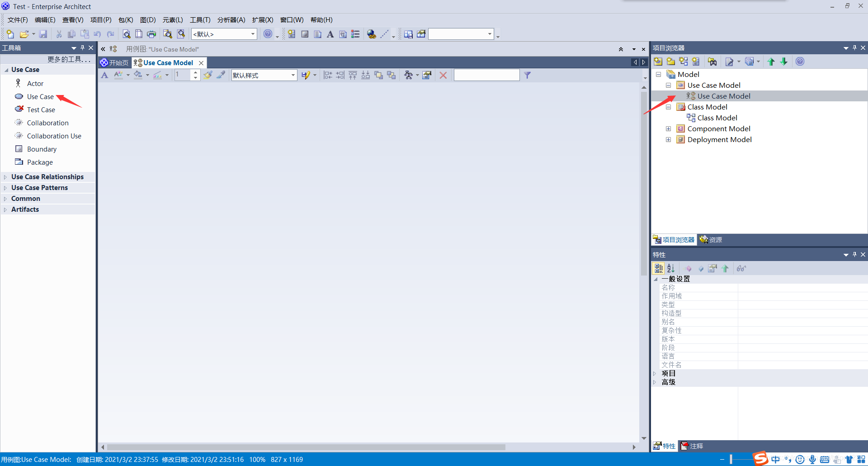Switch to the 开始页 tab
This screenshot has height=466, width=868.
[115, 62]
